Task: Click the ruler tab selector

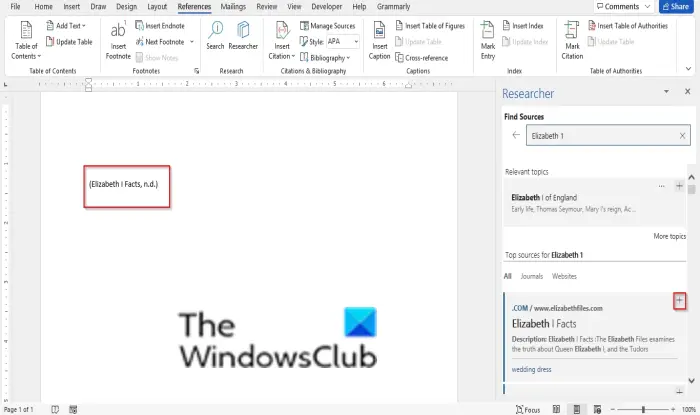Action: click(x=5, y=84)
